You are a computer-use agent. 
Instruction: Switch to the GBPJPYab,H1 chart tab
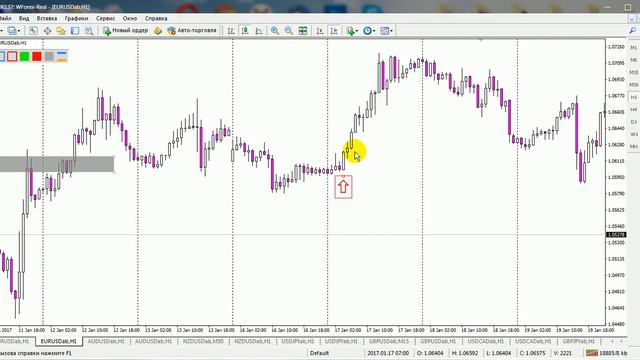coord(578,341)
